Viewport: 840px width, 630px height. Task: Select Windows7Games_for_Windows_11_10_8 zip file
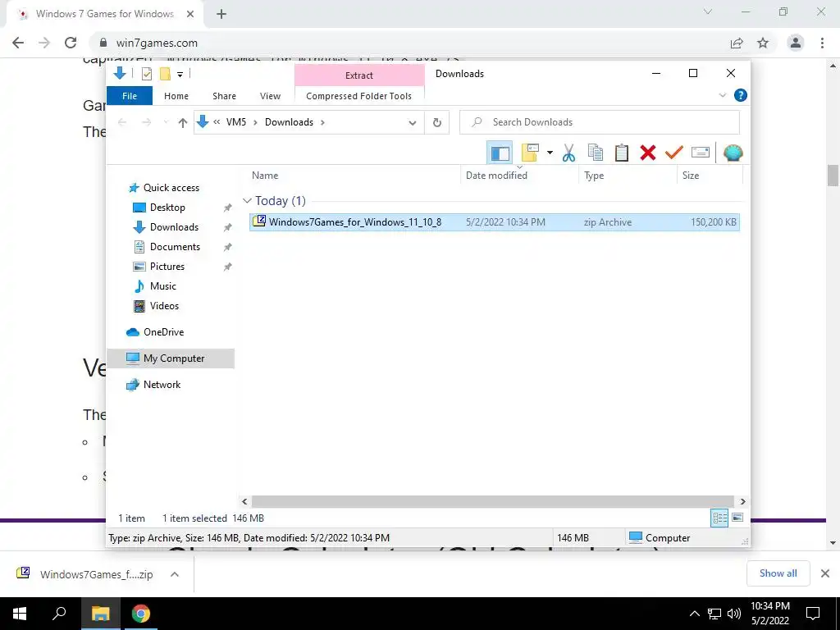click(494, 222)
